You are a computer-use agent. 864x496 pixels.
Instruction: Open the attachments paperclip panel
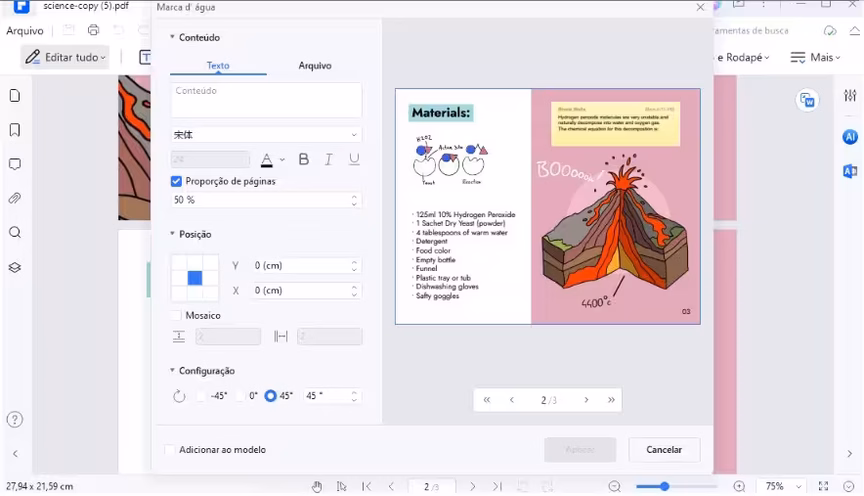pos(15,198)
